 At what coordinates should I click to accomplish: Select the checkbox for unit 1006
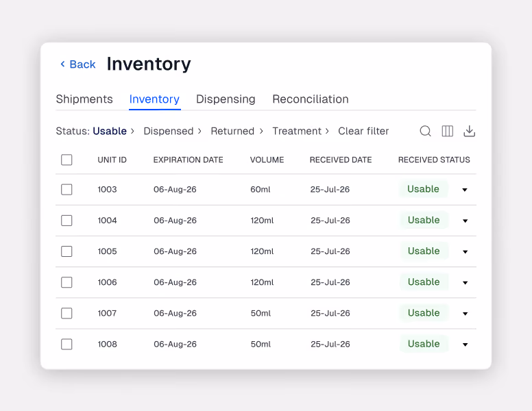pos(66,282)
